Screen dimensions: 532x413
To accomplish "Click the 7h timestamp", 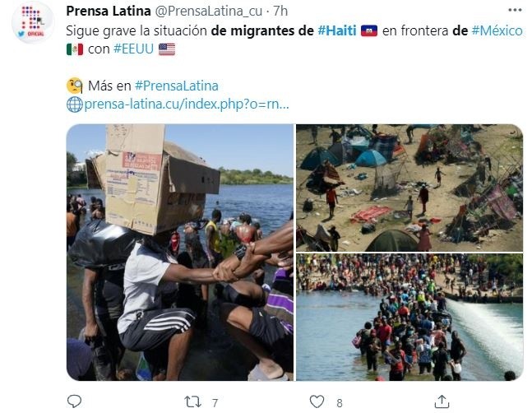I will (x=280, y=12).
